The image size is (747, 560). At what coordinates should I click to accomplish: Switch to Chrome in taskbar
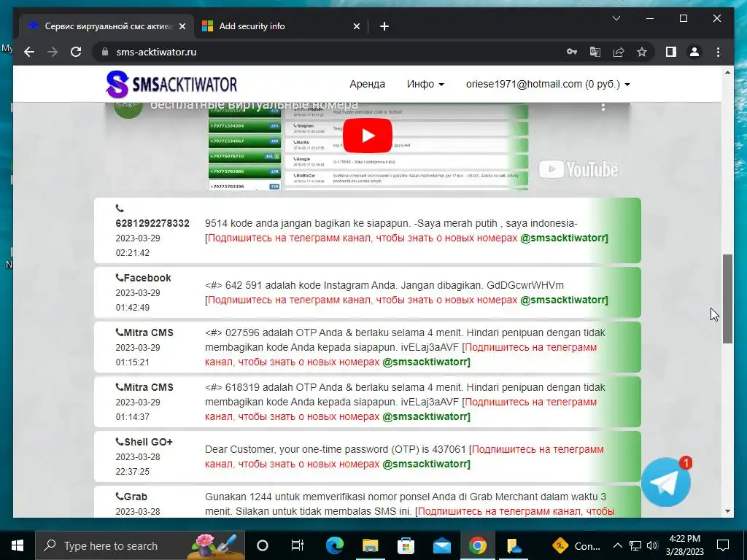coord(477,545)
